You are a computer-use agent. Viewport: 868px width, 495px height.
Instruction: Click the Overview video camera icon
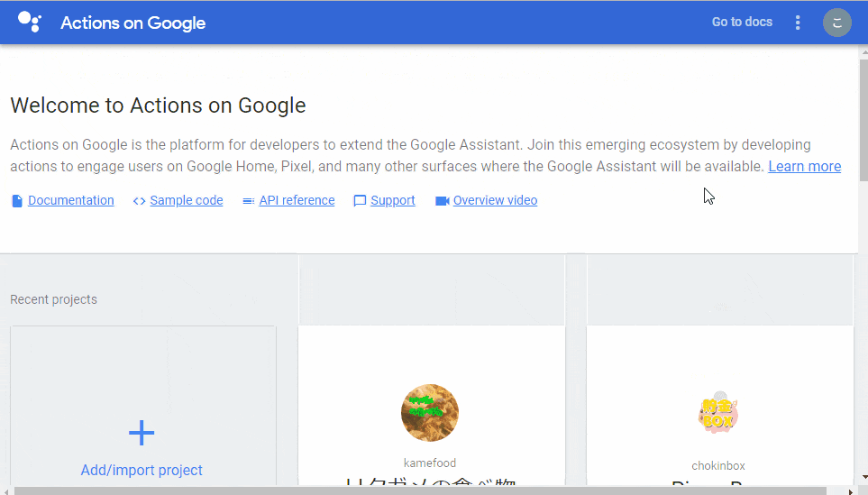pyautogui.click(x=443, y=201)
